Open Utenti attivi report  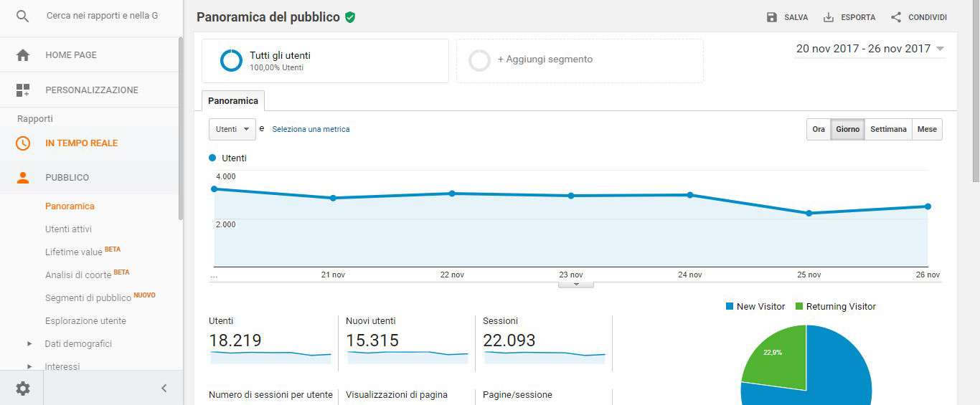click(68, 229)
